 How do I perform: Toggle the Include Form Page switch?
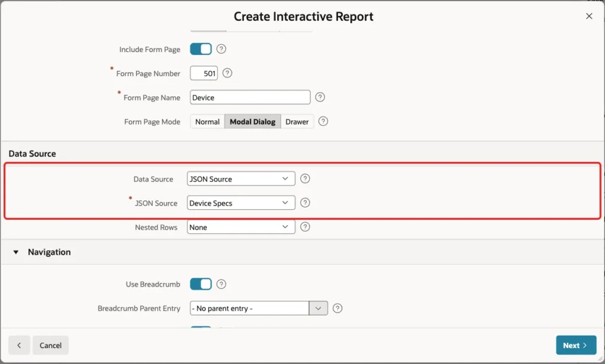(201, 49)
